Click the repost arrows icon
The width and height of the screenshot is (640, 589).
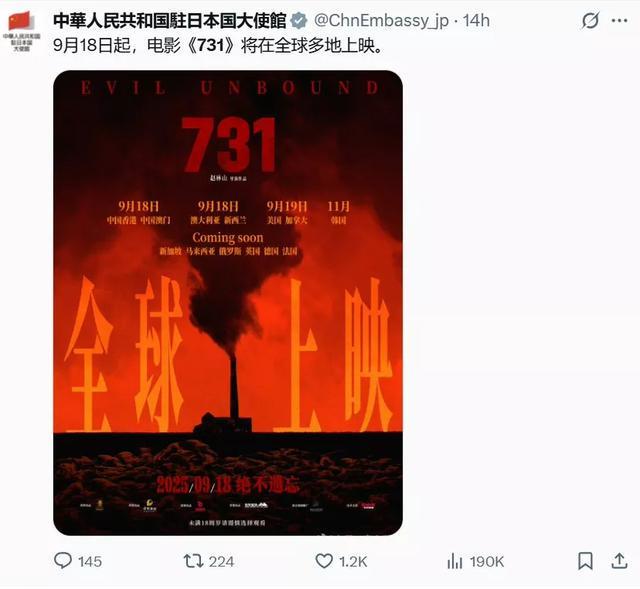tap(193, 561)
